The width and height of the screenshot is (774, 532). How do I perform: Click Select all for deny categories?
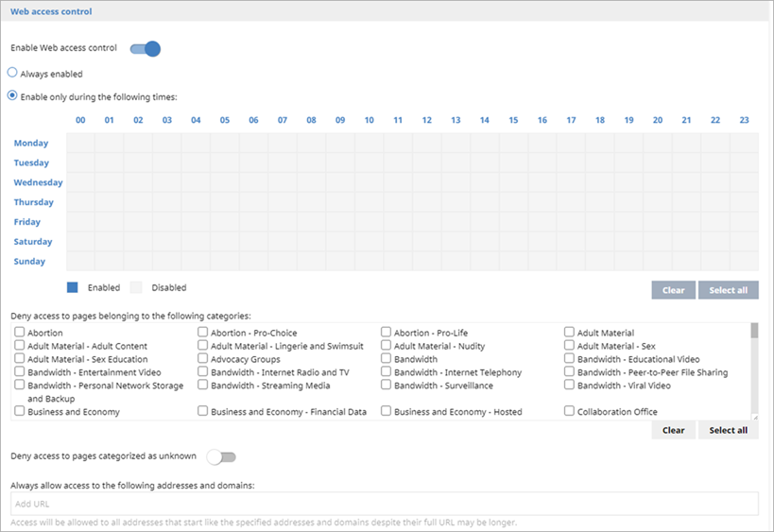click(728, 430)
